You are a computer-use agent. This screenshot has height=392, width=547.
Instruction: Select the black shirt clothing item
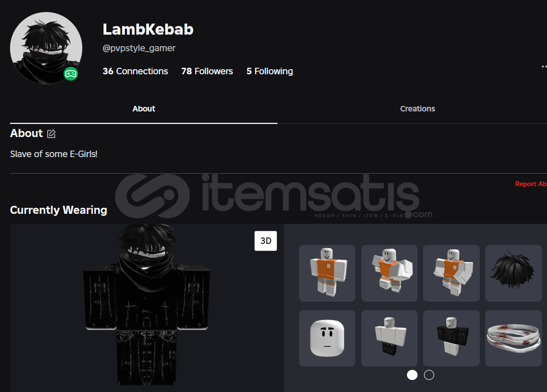coord(452,338)
